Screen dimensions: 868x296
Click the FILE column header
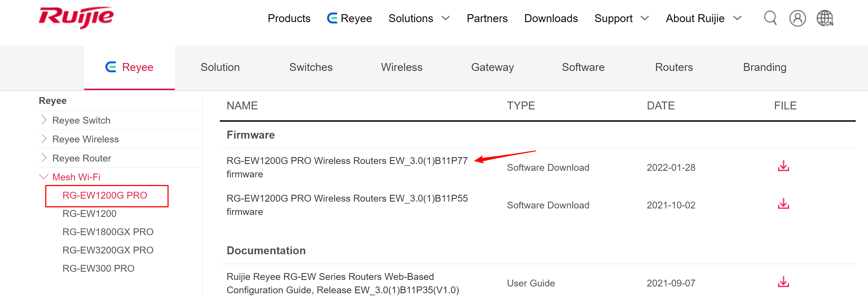[785, 106]
